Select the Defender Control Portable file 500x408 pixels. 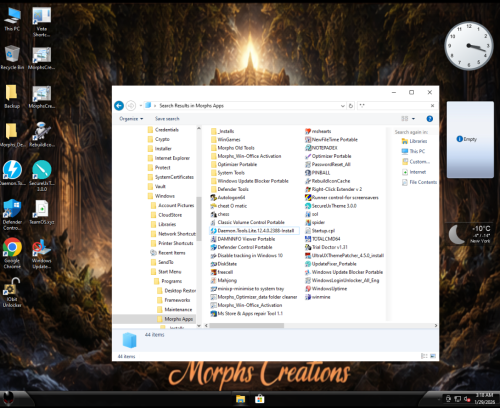click(242, 247)
